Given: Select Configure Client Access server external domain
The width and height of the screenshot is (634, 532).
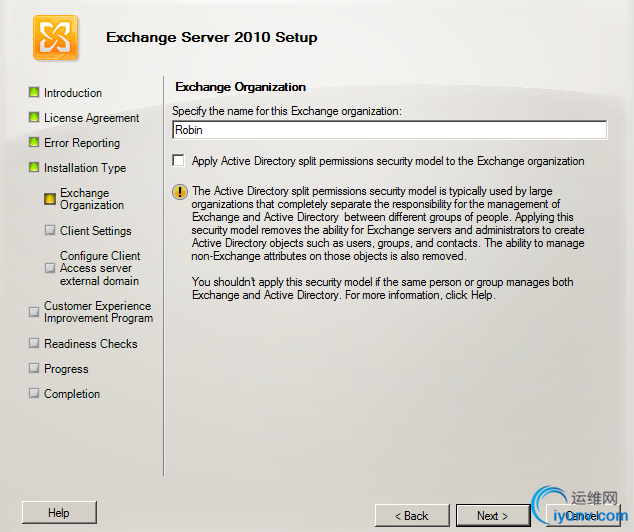Looking at the screenshot, I should tap(100, 268).
